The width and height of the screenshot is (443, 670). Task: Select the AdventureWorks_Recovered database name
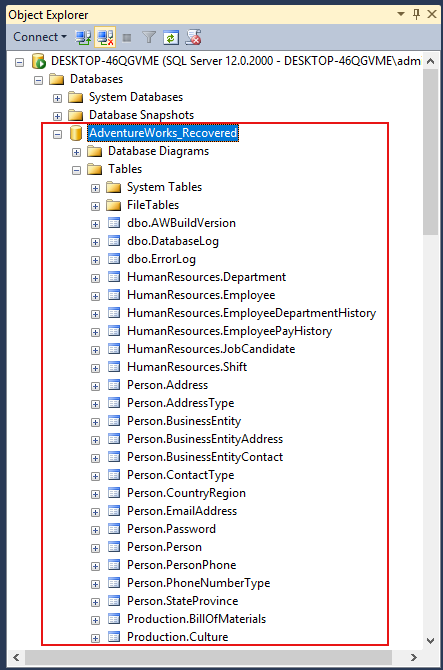point(163,133)
